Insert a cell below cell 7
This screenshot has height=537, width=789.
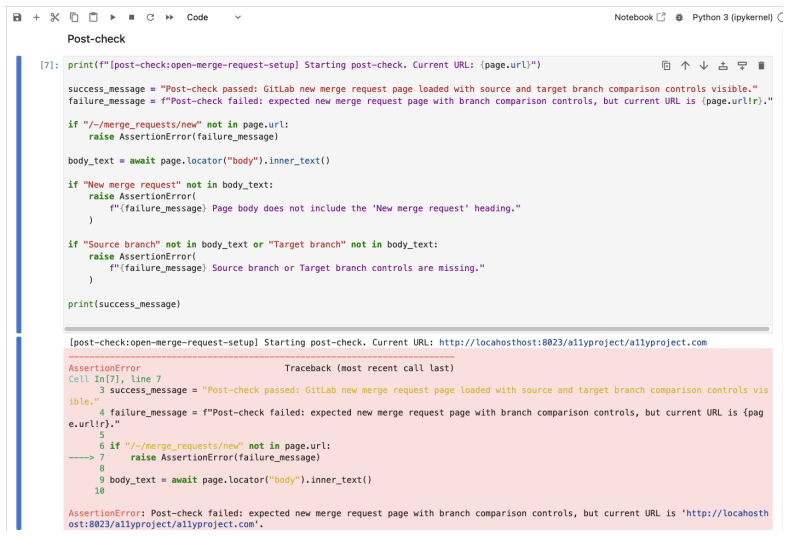coord(742,65)
